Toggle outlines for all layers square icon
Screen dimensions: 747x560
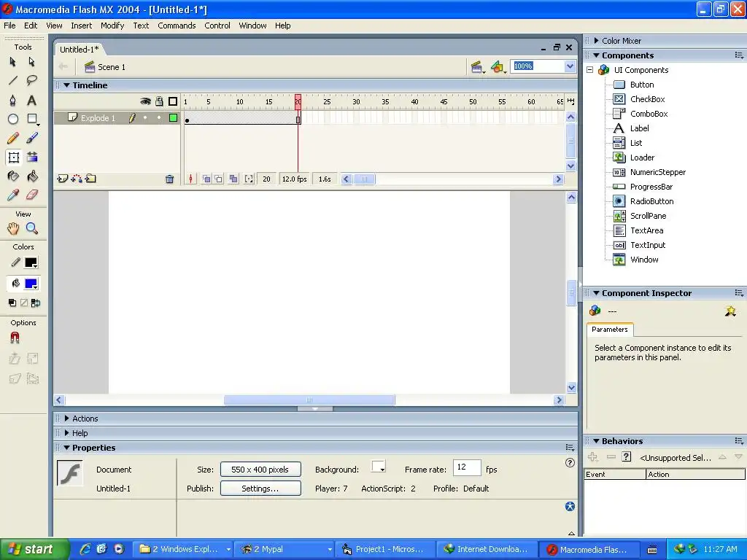click(173, 101)
